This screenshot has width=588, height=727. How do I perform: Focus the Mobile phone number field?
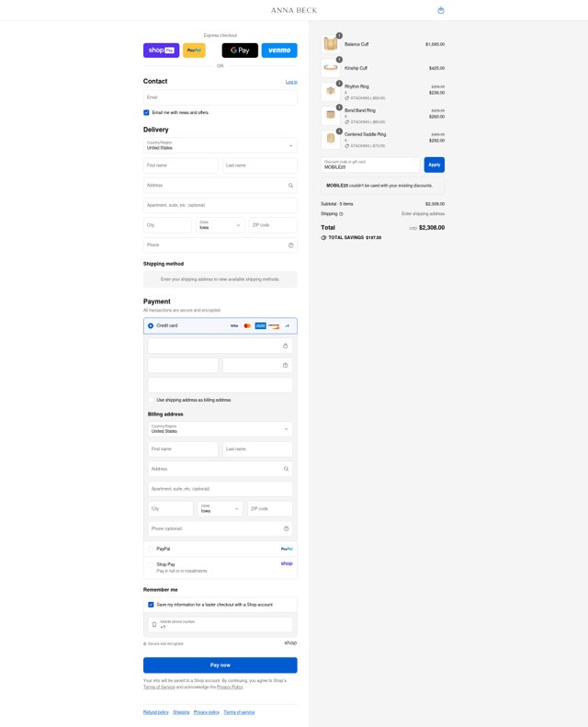click(x=220, y=624)
